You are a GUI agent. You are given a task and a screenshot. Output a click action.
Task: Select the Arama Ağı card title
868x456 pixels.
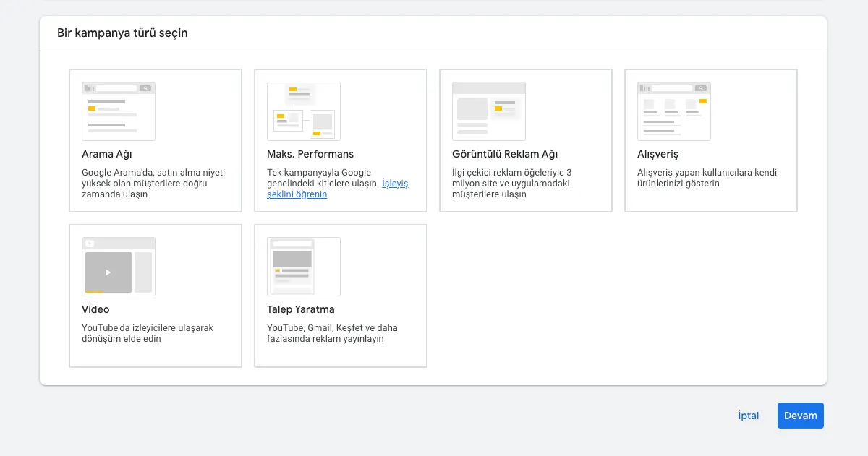(x=107, y=154)
